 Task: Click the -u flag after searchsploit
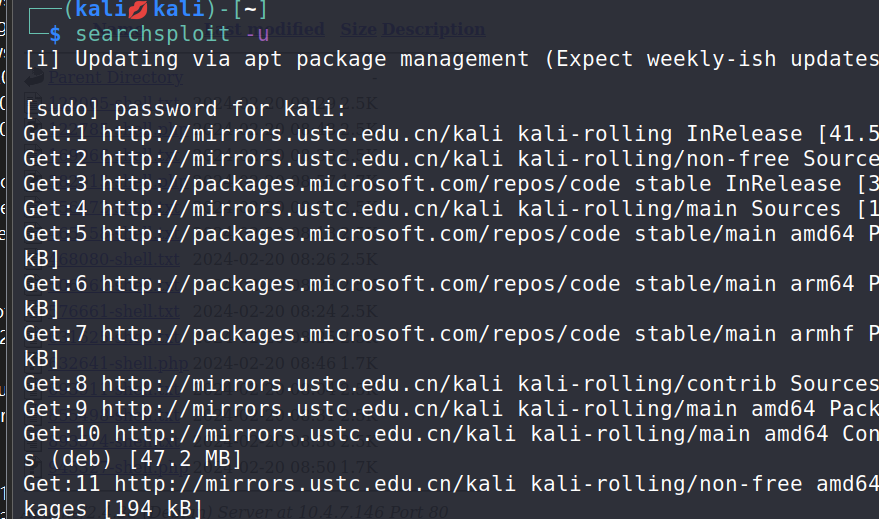(256, 34)
